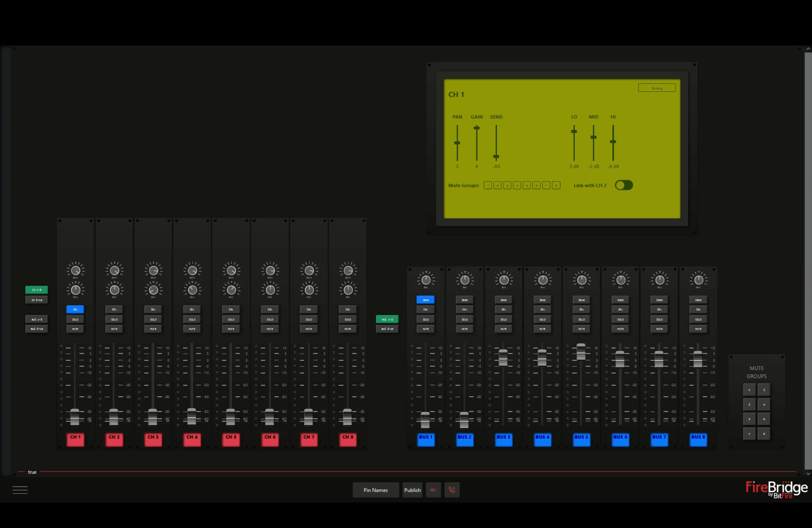Open the hamburger menu at bottom left
The height and width of the screenshot is (528, 812).
[20, 490]
